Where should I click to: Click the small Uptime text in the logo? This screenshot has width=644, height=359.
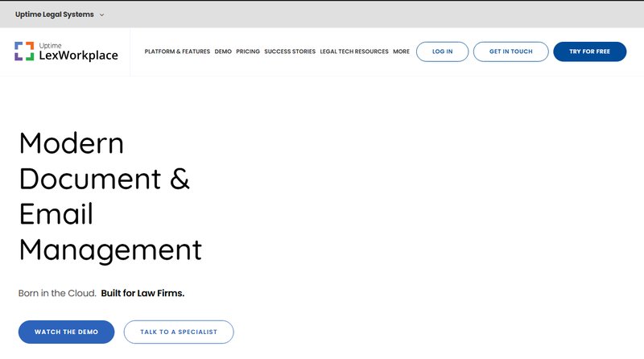(x=50, y=45)
